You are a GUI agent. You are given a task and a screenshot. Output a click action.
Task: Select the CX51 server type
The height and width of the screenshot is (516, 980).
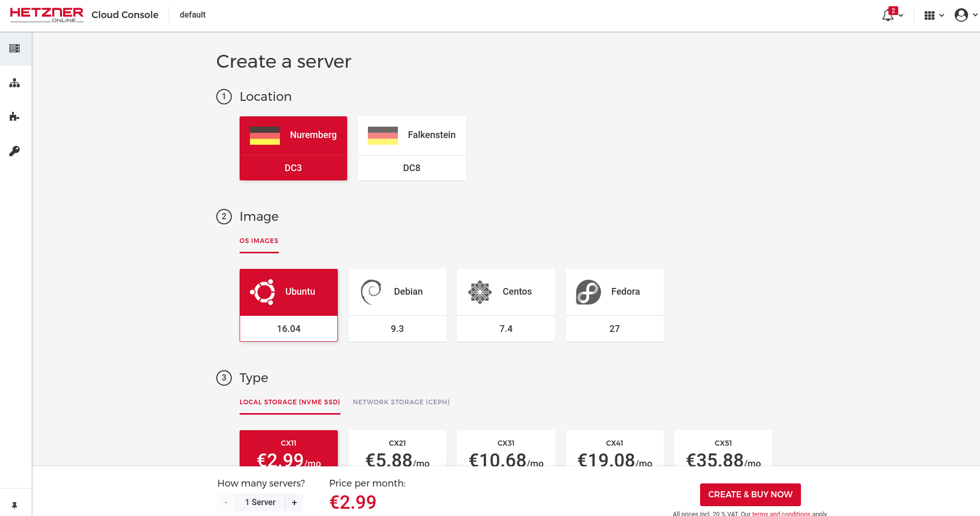[x=723, y=448]
